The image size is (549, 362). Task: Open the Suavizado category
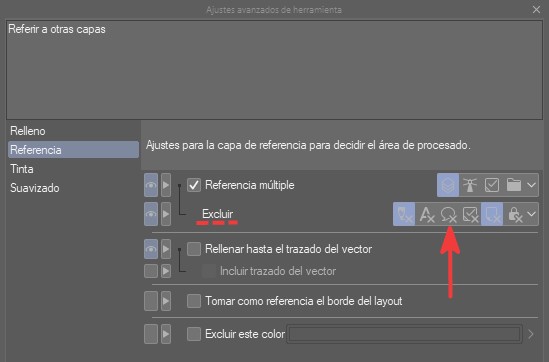[x=73, y=188]
